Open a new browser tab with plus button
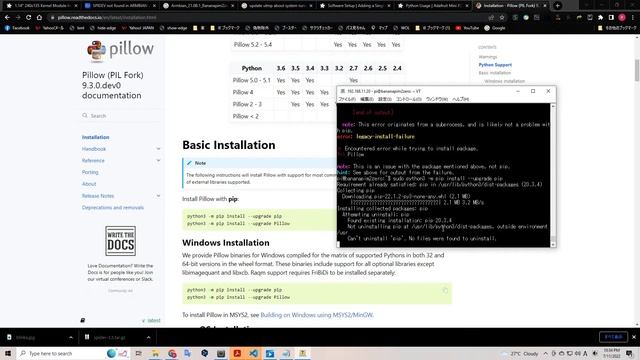 tap(558, 6)
